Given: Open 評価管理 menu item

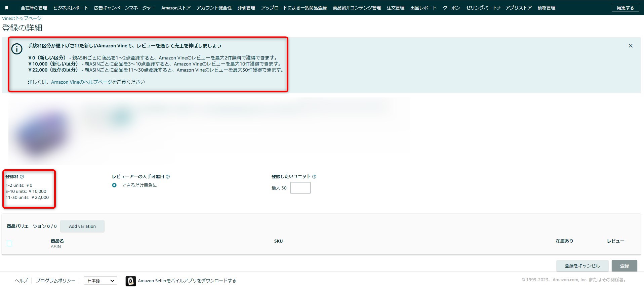Looking at the screenshot, I should tap(246, 8).
